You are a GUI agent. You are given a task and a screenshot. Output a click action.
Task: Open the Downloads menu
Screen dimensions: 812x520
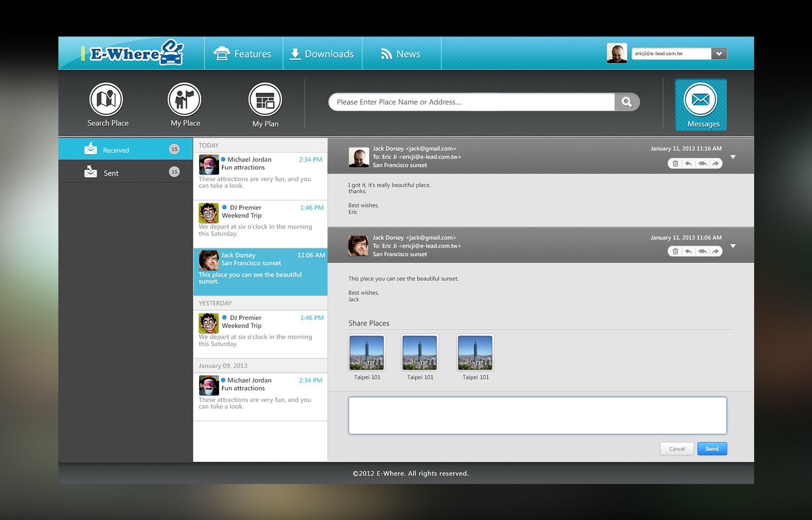click(322, 54)
